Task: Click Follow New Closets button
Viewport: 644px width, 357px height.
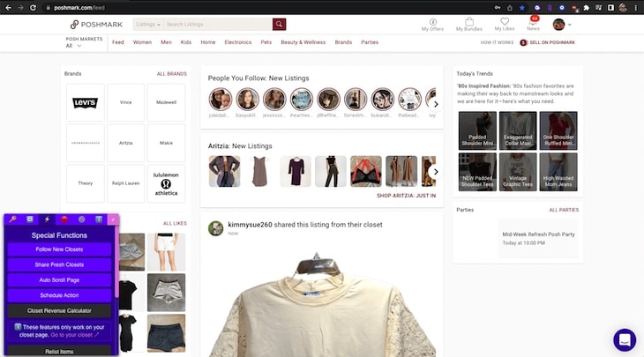Action: click(59, 249)
